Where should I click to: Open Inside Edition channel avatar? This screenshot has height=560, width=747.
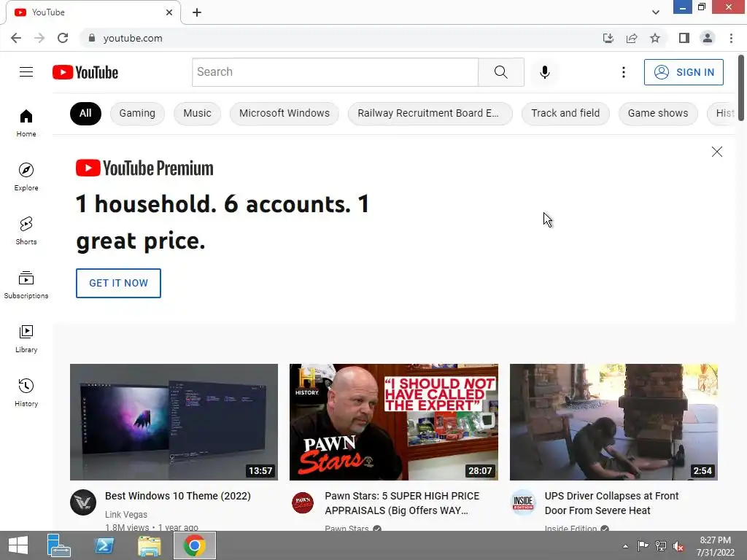pos(523,502)
